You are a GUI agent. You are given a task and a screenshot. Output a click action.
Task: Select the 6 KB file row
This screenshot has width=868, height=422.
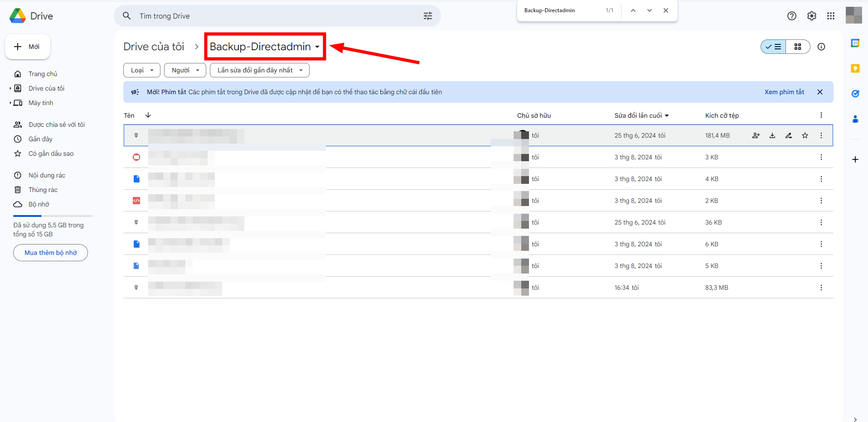click(478, 244)
